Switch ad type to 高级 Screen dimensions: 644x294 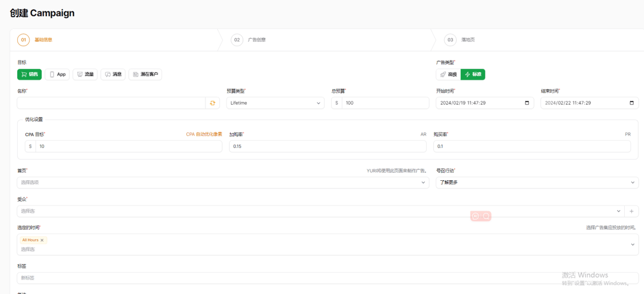pos(448,75)
